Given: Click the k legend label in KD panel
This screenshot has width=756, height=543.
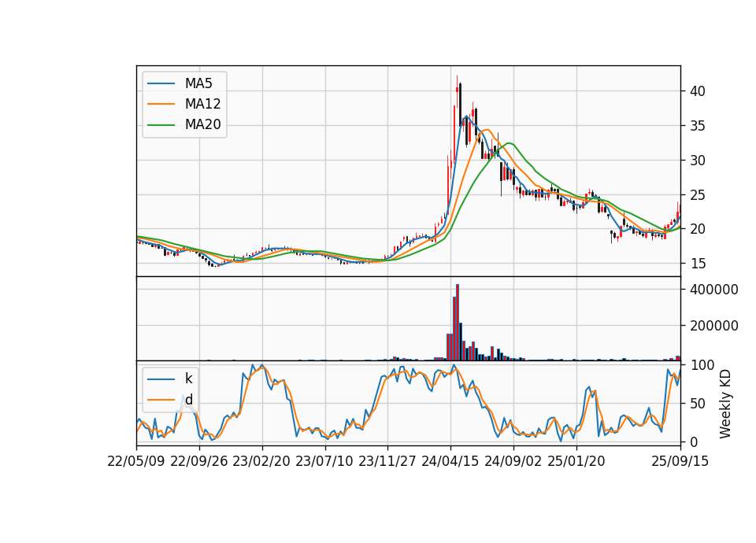Looking at the screenshot, I should coord(188,379).
